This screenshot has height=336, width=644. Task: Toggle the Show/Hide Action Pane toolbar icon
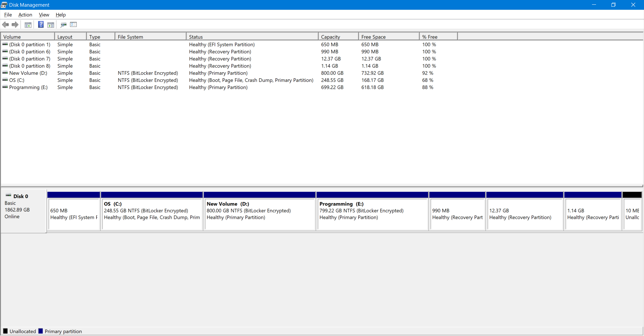pyautogui.click(x=51, y=25)
